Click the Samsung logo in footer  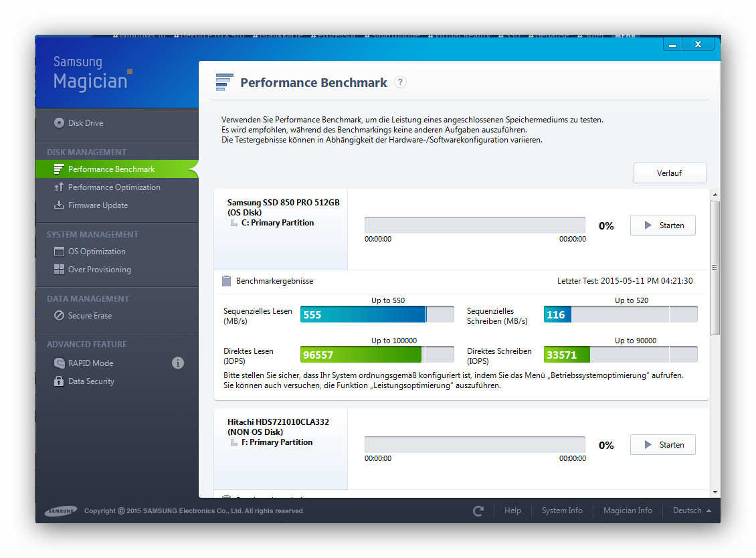click(x=61, y=510)
